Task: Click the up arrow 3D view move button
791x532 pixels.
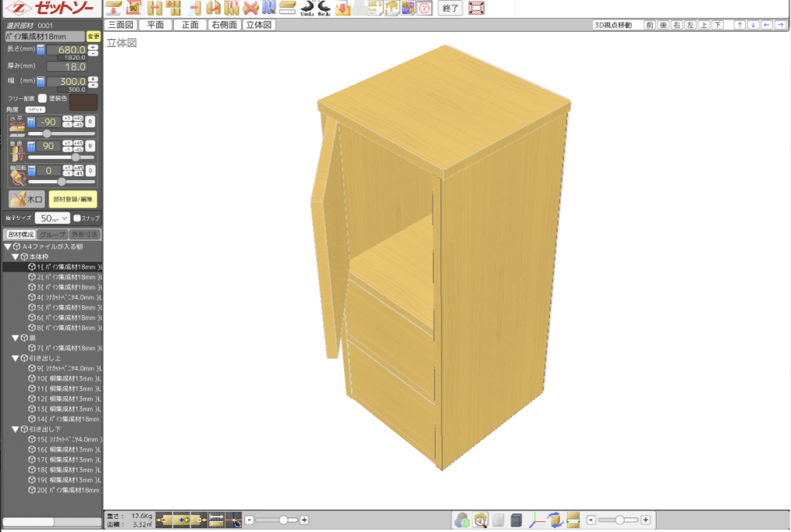Action: [x=739, y=25]
